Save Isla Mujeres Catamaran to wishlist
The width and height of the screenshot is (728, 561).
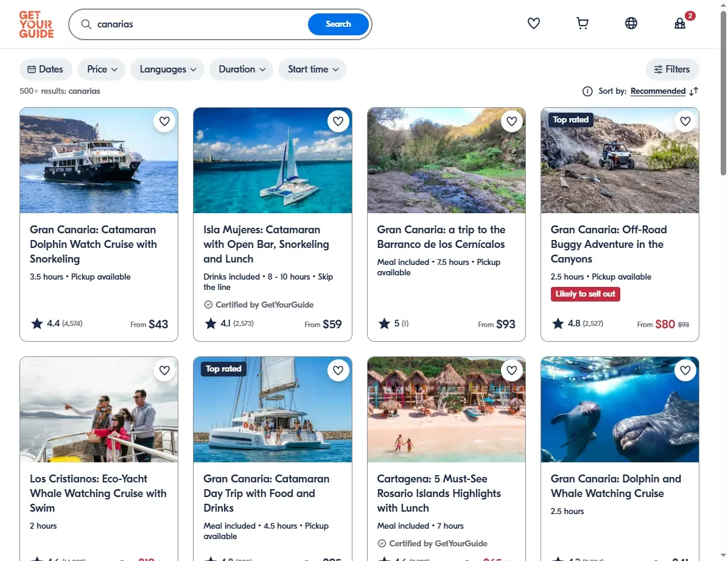point(338,121)
